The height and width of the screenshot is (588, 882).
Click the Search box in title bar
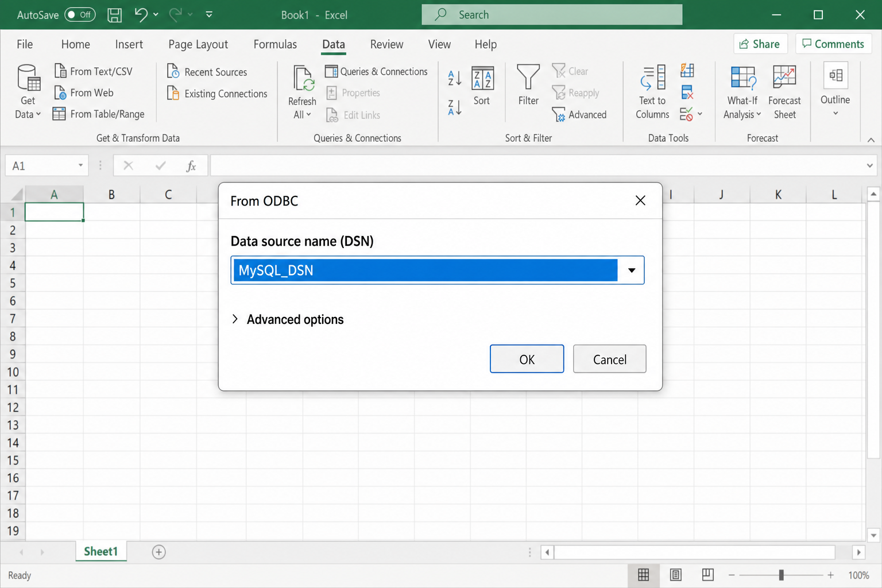point(552,14)
